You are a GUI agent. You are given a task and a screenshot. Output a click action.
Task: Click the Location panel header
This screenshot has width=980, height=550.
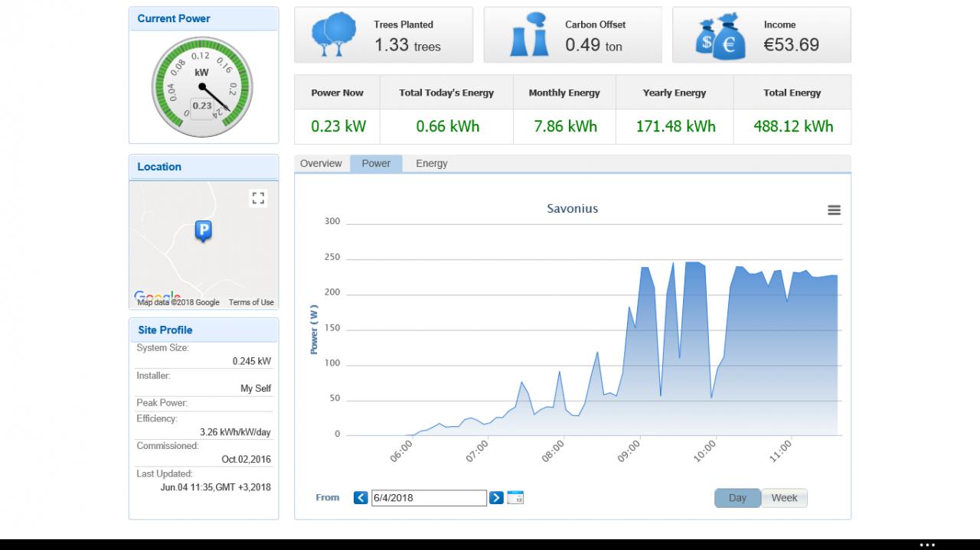coord(204,167)
